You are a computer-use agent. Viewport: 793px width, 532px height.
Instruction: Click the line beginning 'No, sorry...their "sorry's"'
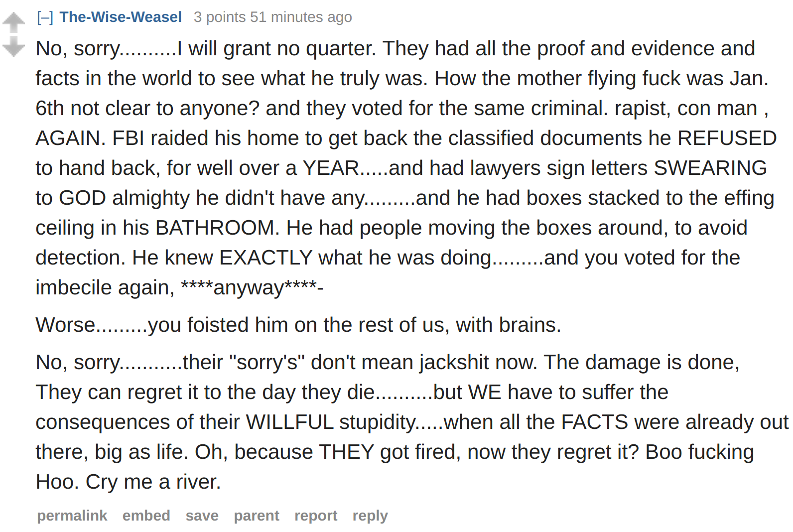(x=388, y=363)
